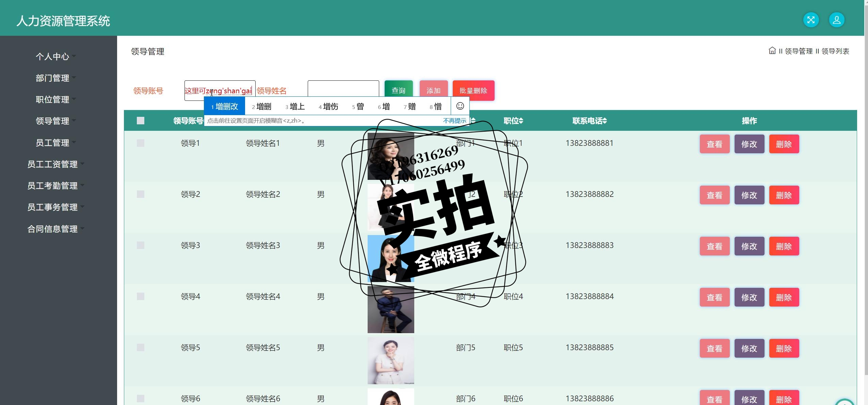
Task: Expand the 员工事务管理 sidebar menu
Action: pyautogui.click(x=55, y=207)
